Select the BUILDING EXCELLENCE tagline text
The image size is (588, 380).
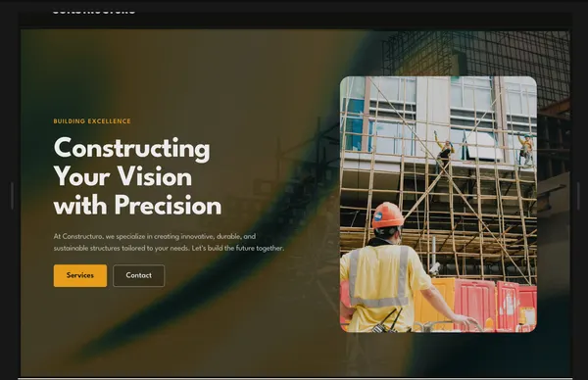coord(92,121)
